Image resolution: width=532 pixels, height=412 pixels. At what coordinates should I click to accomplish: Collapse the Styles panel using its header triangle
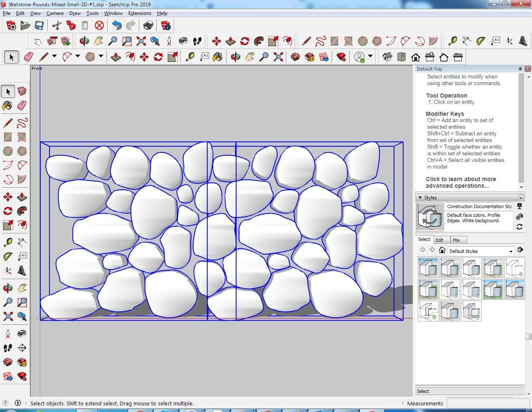[420, 198]
